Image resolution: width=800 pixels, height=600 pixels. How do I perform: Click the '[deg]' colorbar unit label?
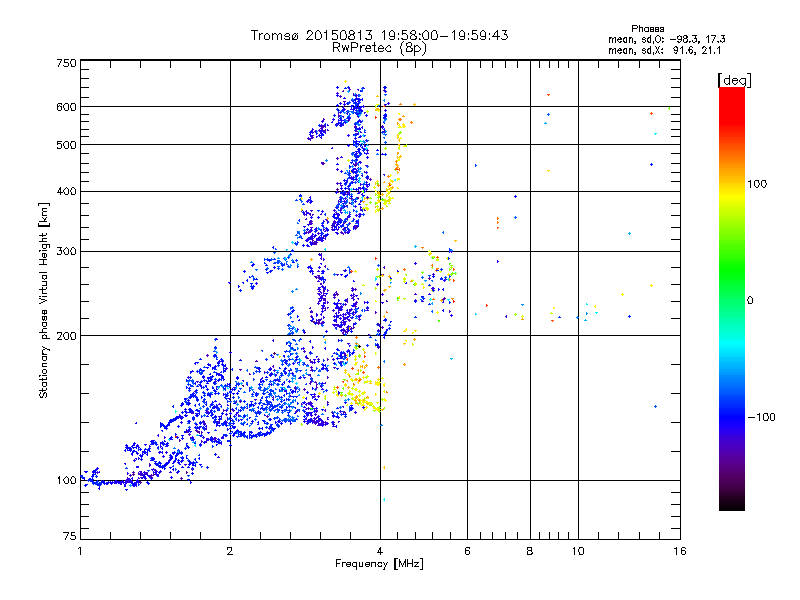coord(734,80)
